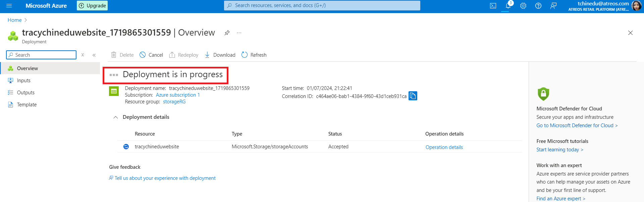Viewport: 644px width, 202px height.
Task: Collapse the left sidebar with double chevron
Action: tap(94, 55)
